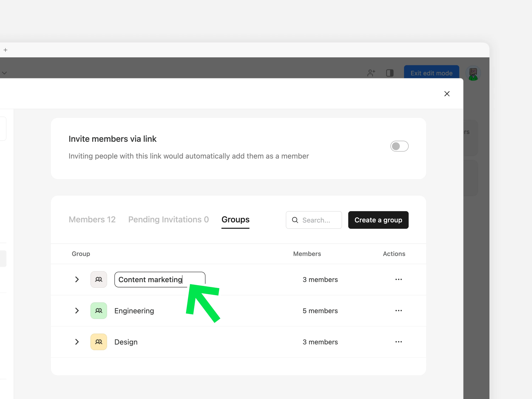
Task: Click the Create a group button
Action: pos(378,220)
